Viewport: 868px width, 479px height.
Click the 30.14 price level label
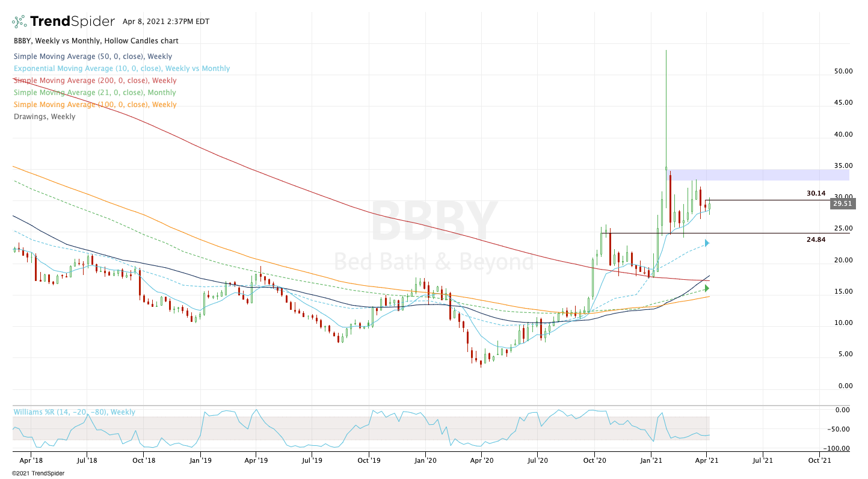816,194
